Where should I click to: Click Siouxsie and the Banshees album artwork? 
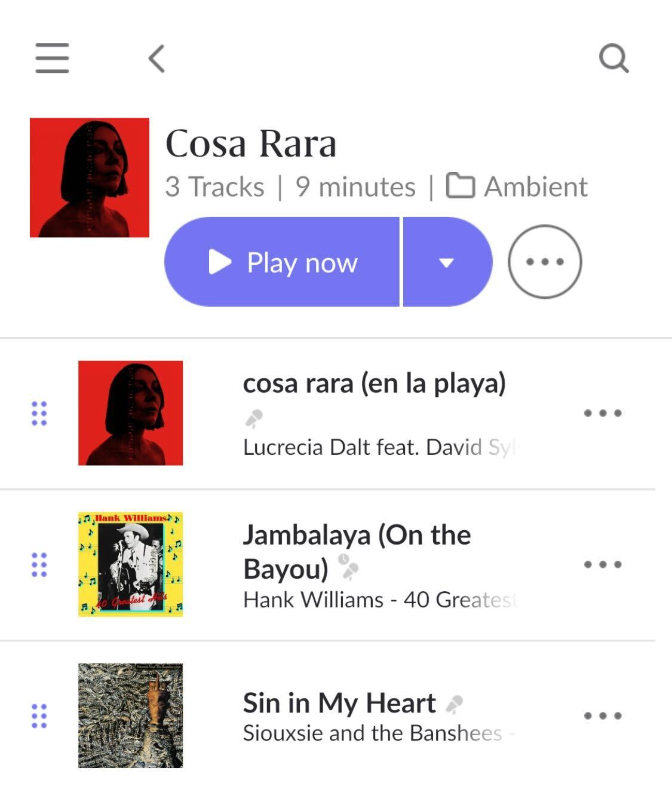click(x=130, y=715)
